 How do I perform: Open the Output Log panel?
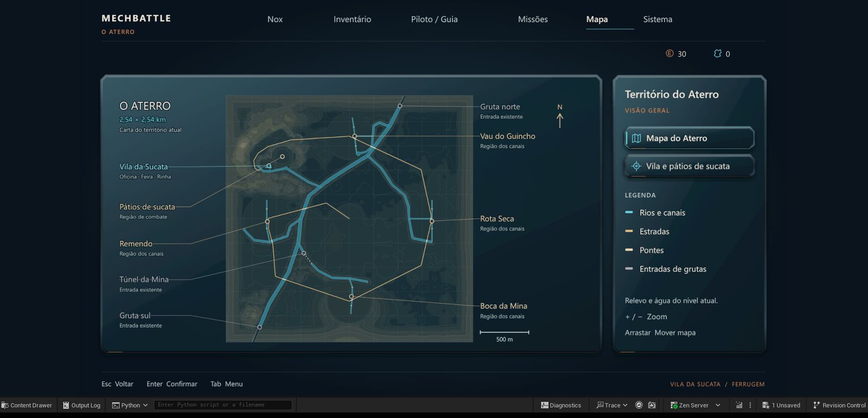[x=81, y=405]
